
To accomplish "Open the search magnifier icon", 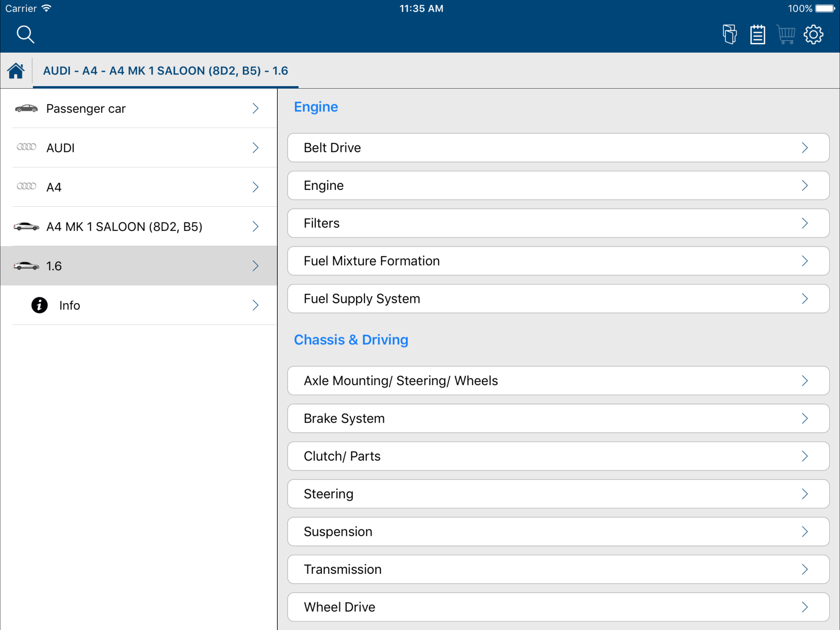I will coord(26,34).
